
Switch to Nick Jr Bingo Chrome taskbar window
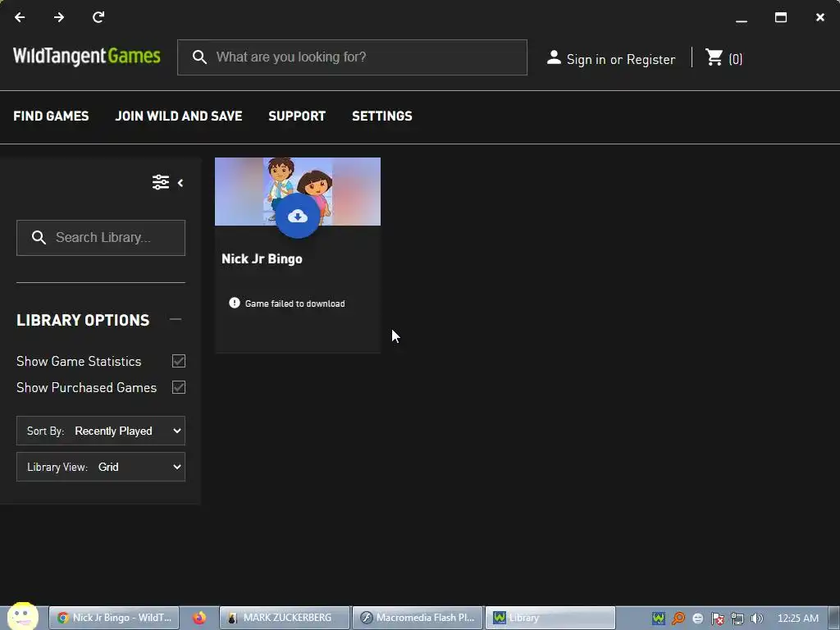point(114,618)
